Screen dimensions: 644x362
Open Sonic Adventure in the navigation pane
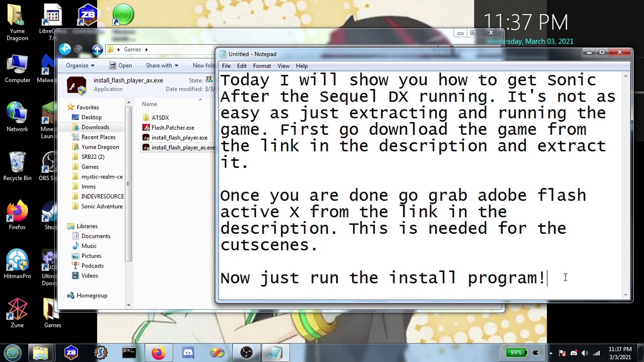(x=102, y=206)
